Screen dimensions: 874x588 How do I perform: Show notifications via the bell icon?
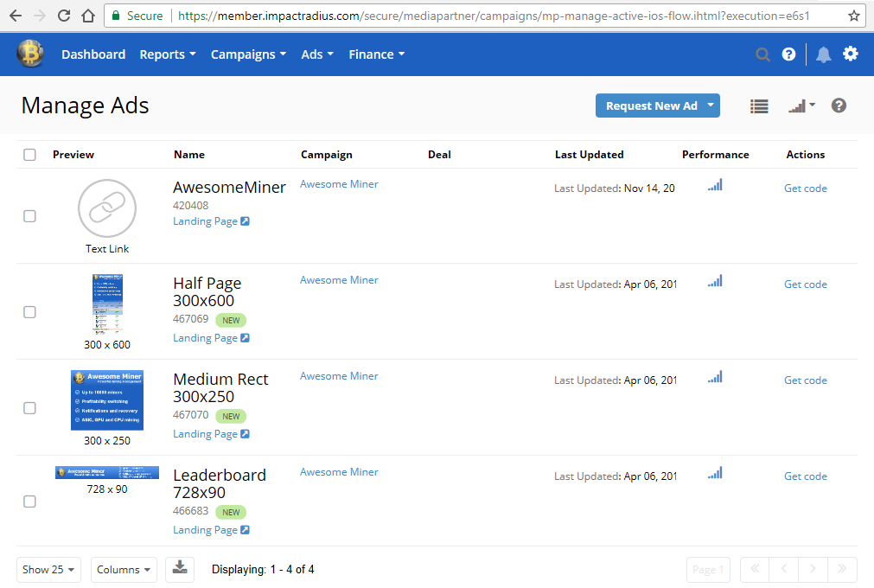point(823,54)
